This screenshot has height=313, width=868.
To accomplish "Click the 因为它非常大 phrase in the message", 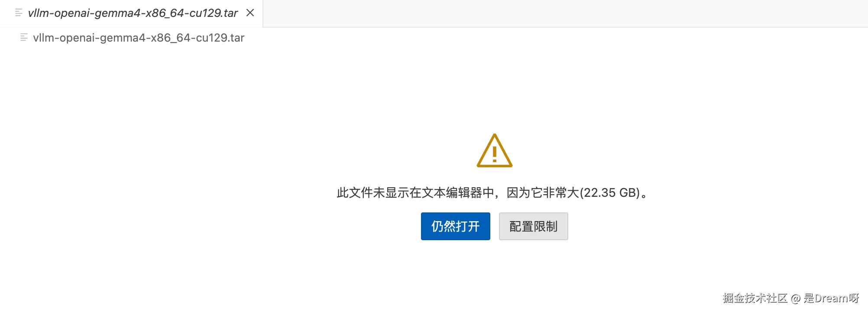I will (543, 193).
